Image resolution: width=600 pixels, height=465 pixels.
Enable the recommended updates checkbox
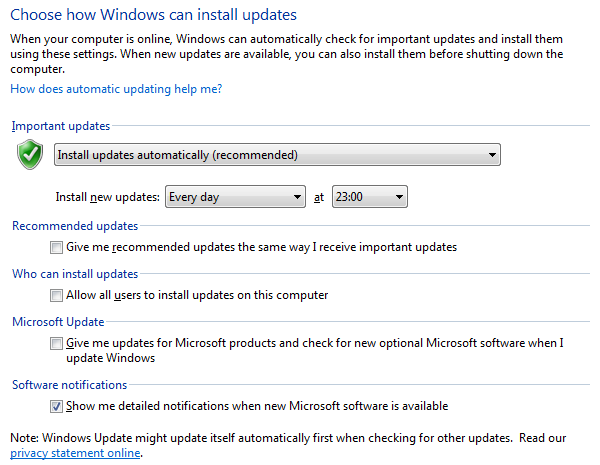[x=56, y=247]
